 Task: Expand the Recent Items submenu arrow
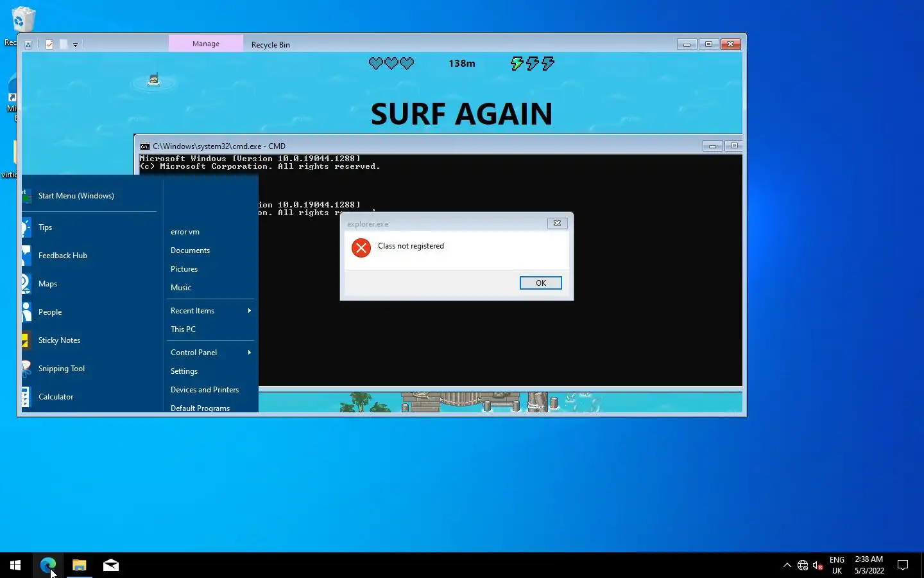pyautogui.click(x=249, y=311)
